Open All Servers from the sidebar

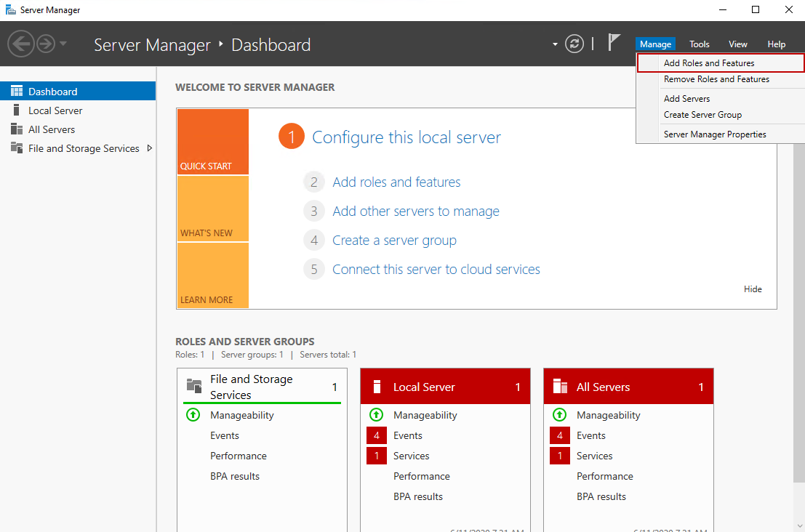pos(16,129)
